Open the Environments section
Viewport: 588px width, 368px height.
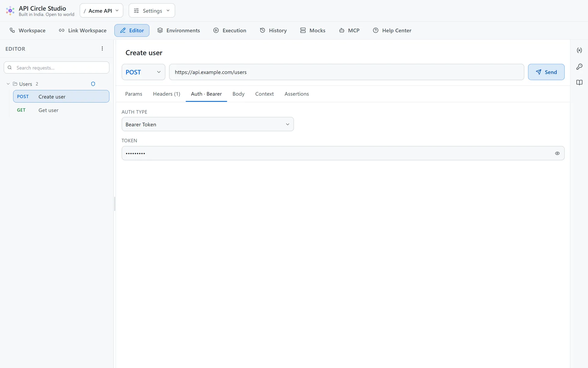pyautogui.click(x=178, y=30)
